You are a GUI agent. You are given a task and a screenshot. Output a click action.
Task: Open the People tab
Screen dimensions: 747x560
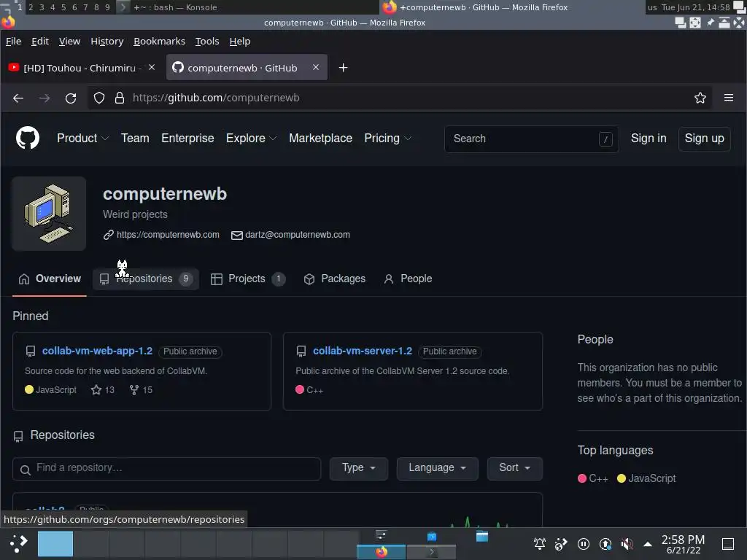(x=408, y=279)
